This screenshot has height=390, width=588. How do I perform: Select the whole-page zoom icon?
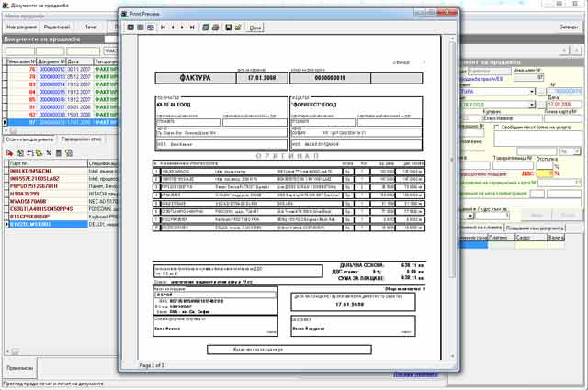[130, 28]
